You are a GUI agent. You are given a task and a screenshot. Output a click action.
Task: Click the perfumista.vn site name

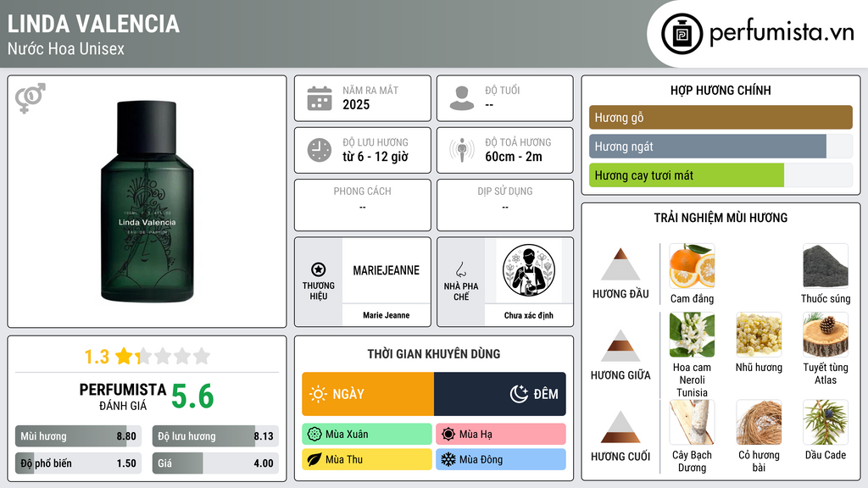pyautogui.click(x=782, y=33)
